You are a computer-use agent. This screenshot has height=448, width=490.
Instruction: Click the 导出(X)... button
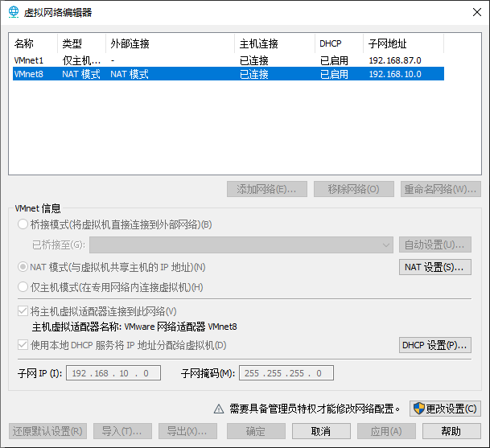click(187, 431)
